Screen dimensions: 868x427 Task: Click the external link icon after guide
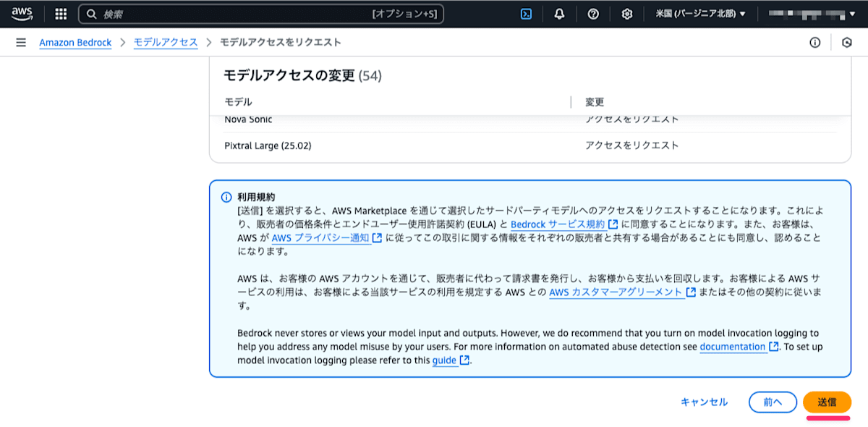(x=465, y=360)
